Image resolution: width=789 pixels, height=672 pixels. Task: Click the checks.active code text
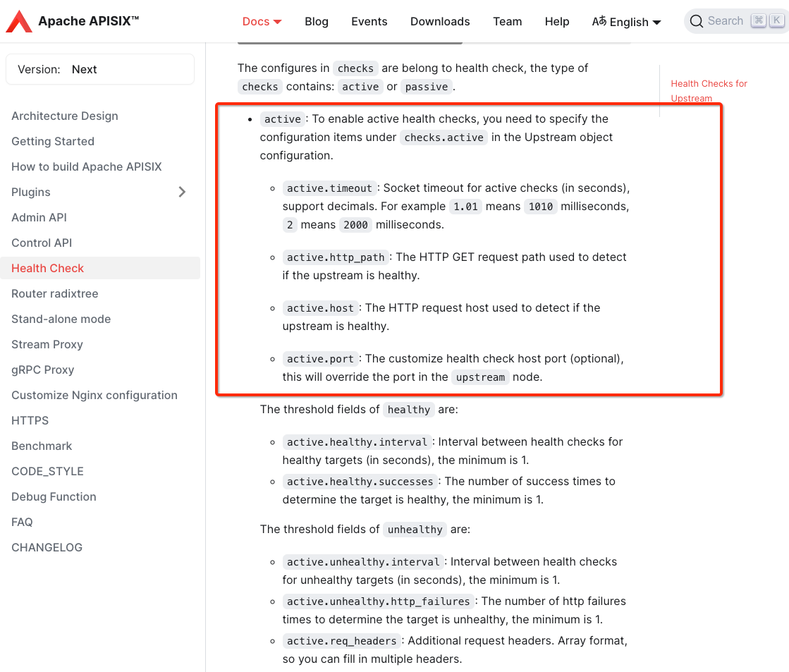tap(444, 138)
